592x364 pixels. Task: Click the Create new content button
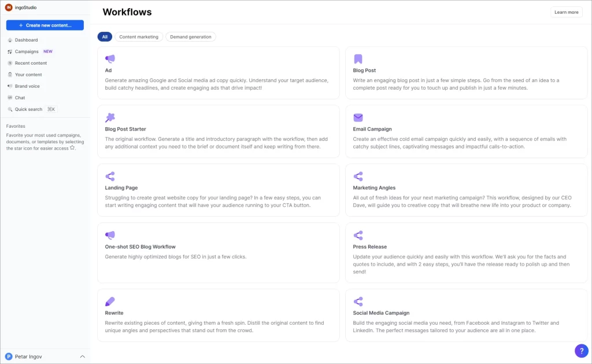[x=45, y=25]
